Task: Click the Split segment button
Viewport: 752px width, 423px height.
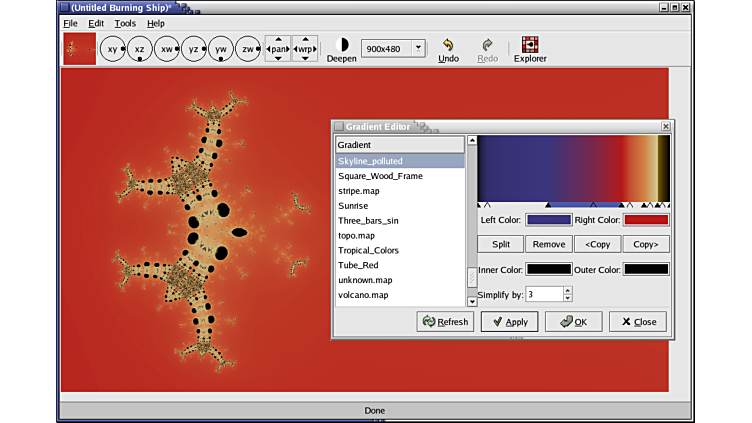Action: (x=500, y=244)
